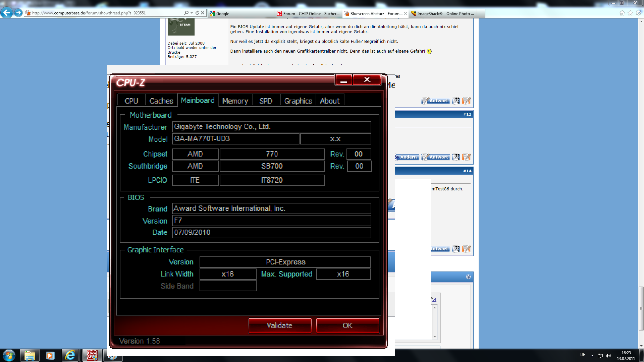Viewport: 644px width, 362px height.
Task: Click the Ändern edit button in post
Action: 407,157
